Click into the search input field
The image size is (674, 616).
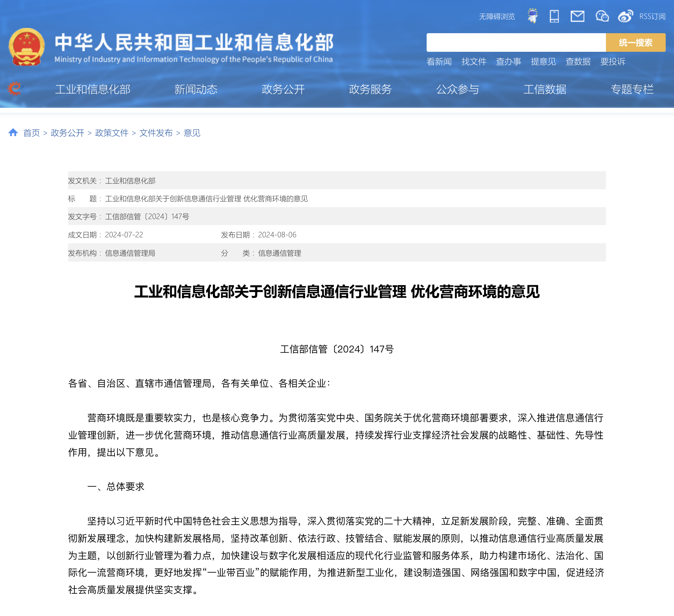pyautogui.click(x=516, y=42)
